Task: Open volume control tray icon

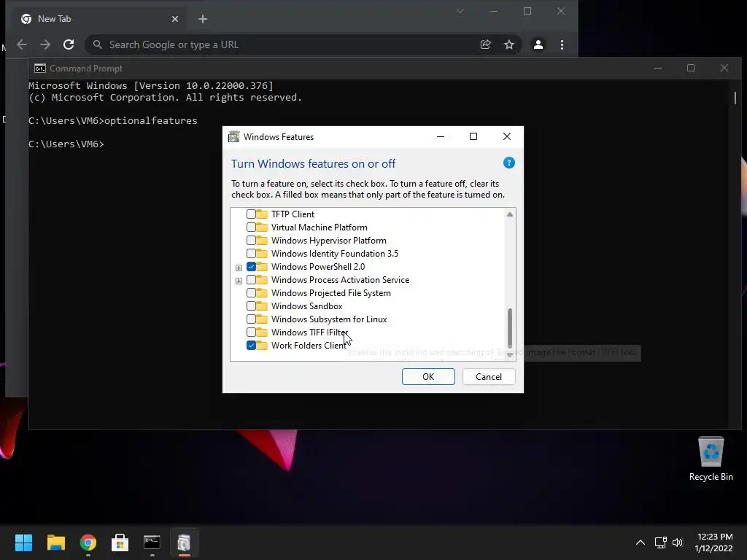Action: tap(678, 542)
